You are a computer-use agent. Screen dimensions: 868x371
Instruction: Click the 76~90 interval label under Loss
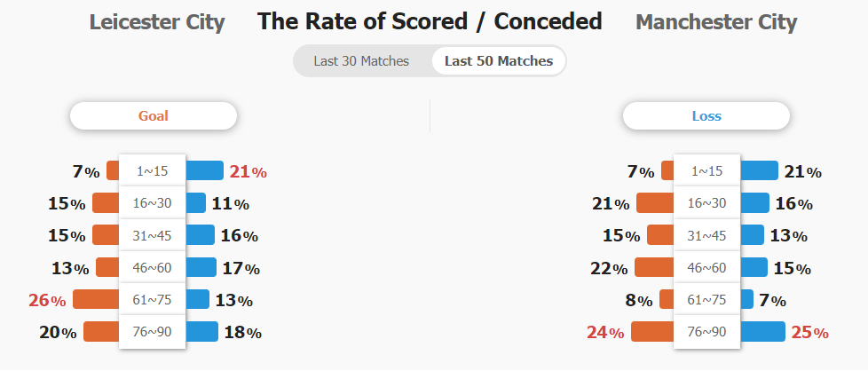click(x=706, y=332)
